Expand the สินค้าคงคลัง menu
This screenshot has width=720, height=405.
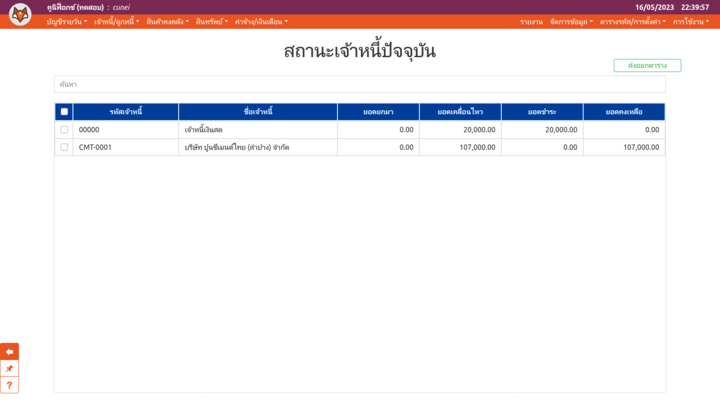click(168, 22)
